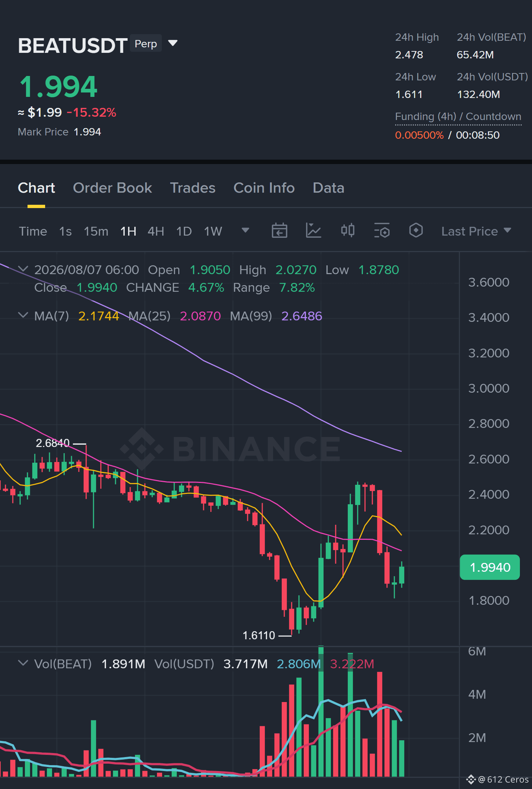
Task: Click the -15.32% change value
Action: [x=92, y=112]
